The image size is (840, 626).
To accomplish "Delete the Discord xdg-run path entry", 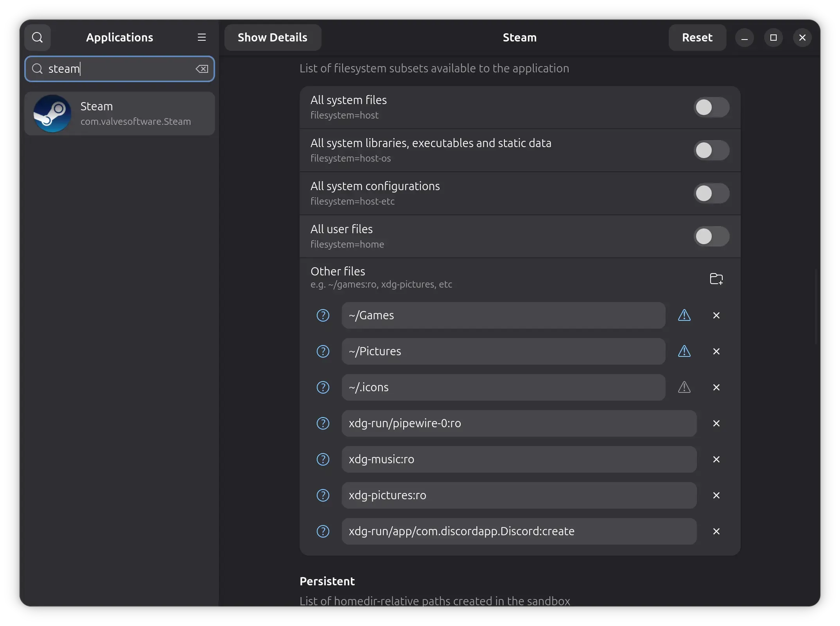I will pyautogui.click(x=716, y=531).
